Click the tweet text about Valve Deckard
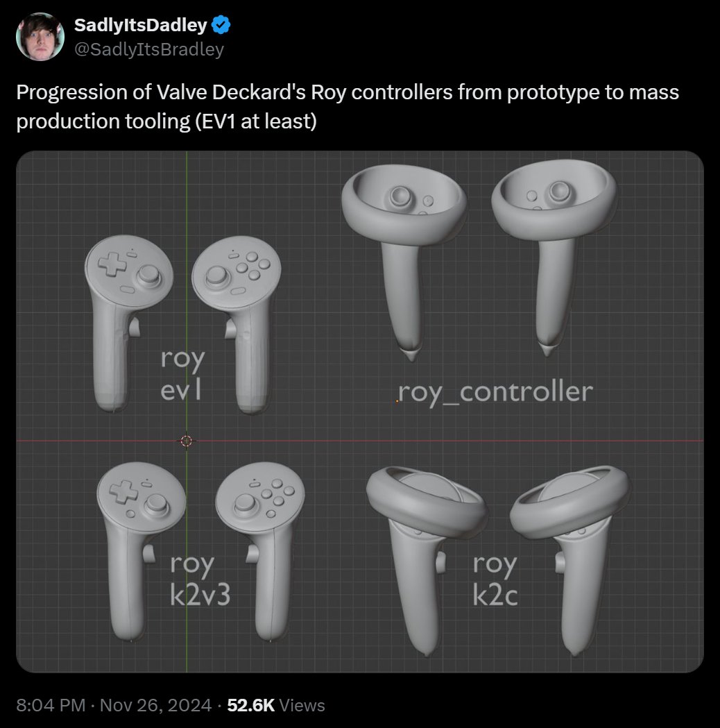The height and width of the screenshot is (728, 720). (348, 107)
